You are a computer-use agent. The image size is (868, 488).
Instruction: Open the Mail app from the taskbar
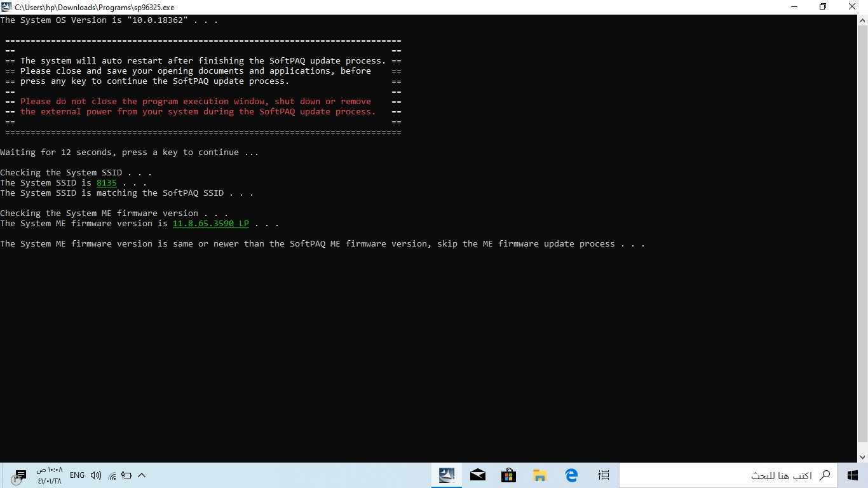click(477, 475)
